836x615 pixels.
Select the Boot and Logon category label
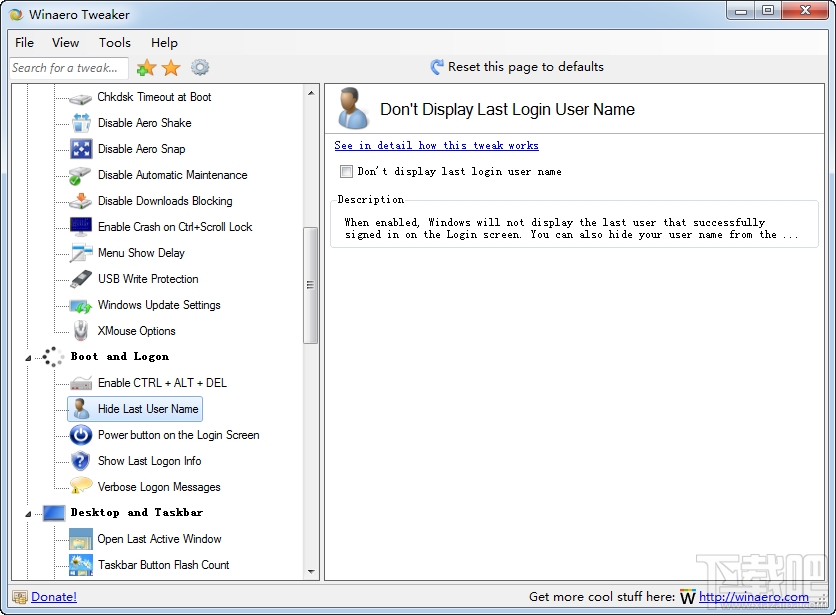pos(120,357)
